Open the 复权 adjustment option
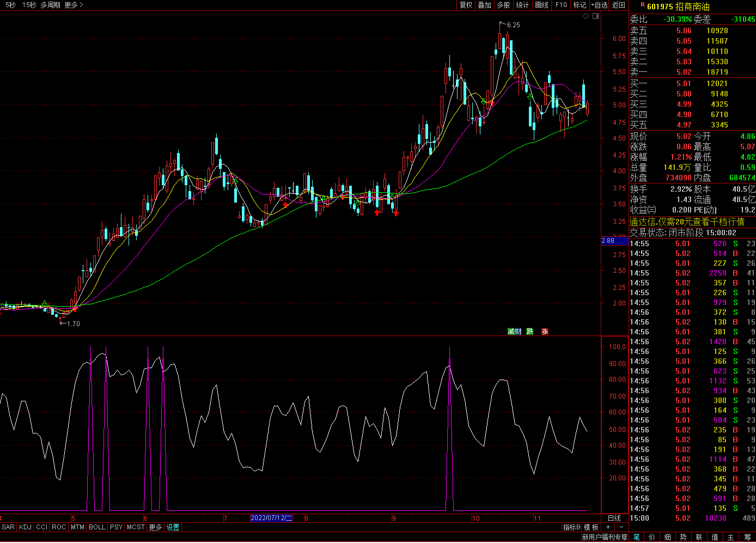The width and height of the screenshot is (756, 543). [466, 5]
